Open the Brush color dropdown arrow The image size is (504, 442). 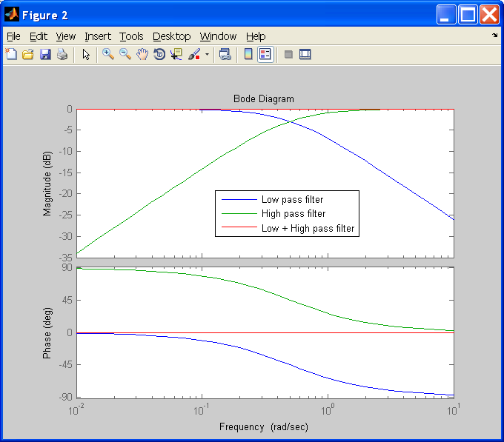(x=207, y=54)
